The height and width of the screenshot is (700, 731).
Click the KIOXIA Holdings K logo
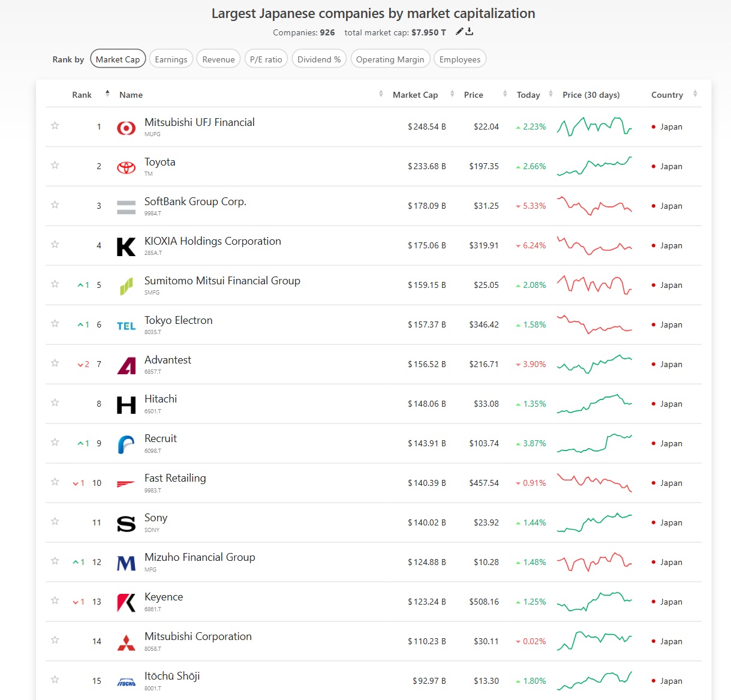click(x=126, y=247)
